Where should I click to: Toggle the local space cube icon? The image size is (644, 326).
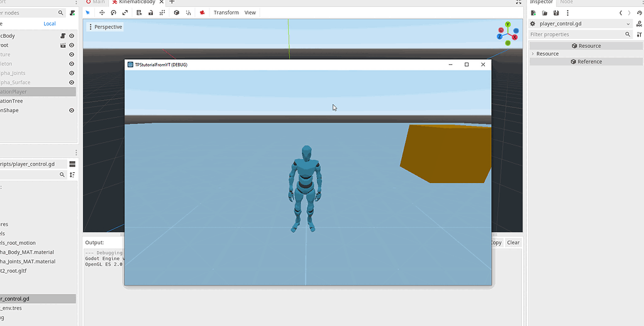coord(177,13)
